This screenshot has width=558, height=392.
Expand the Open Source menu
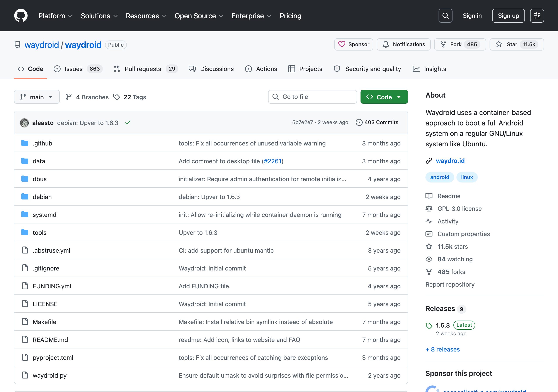(x=199, y=16)
